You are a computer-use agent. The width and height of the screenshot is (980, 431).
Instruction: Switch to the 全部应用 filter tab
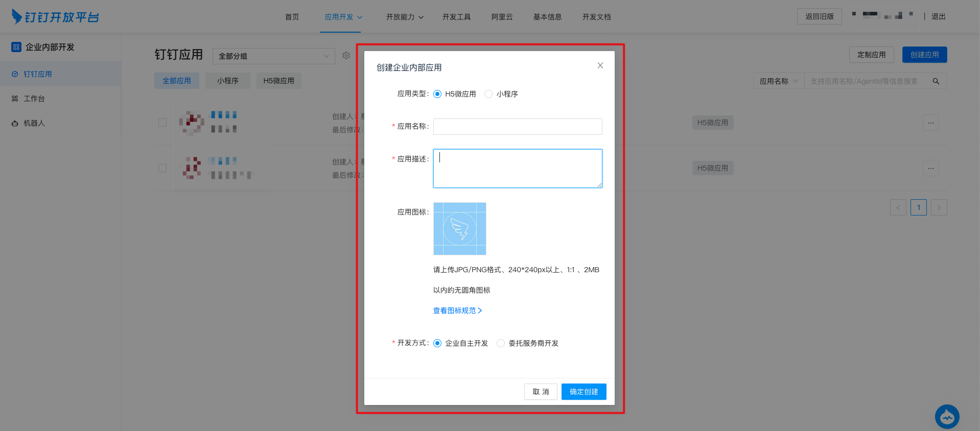coord(177,81)
